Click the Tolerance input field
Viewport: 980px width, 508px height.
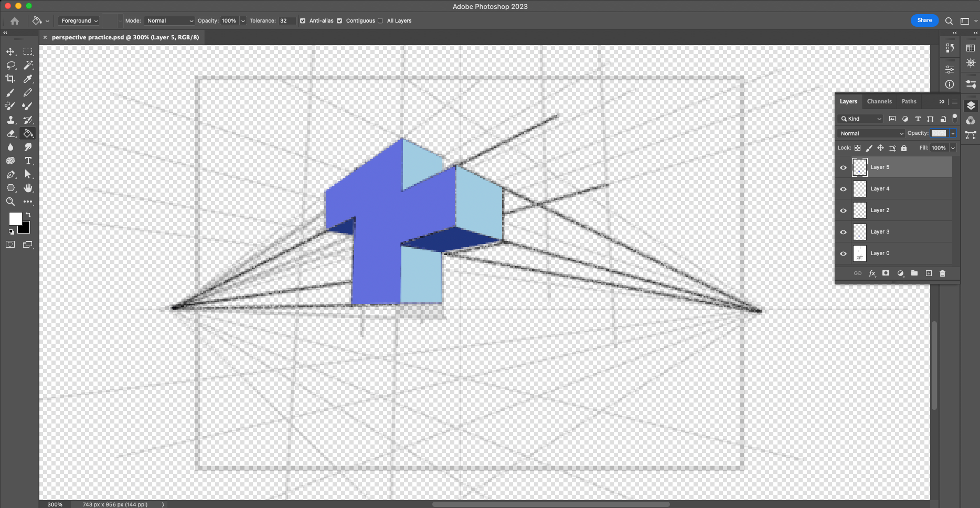[286, 21]
